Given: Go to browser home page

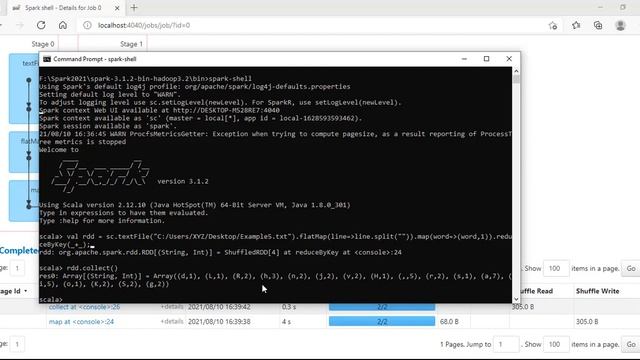Looking at the screenshot, I should click(63, 25).
